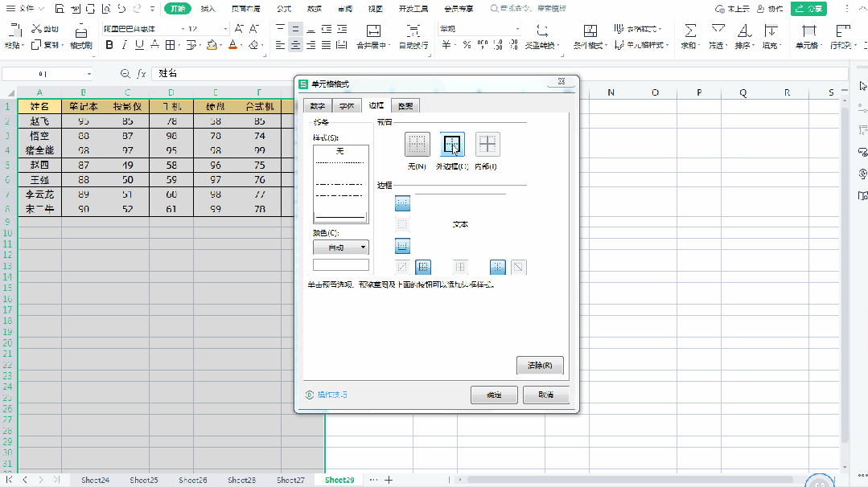The image size is (868, 487).
Task: Toggle Bold formatting
Action: point(109,45)
